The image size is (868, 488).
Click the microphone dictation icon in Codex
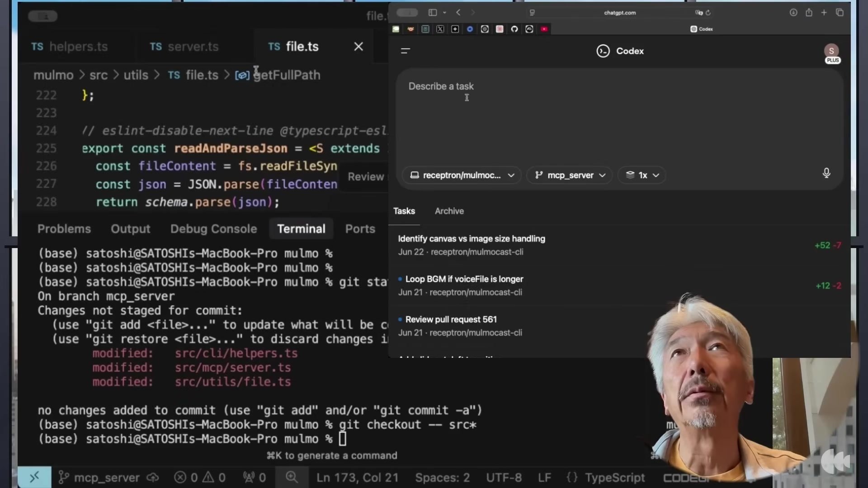click(826, 173)
